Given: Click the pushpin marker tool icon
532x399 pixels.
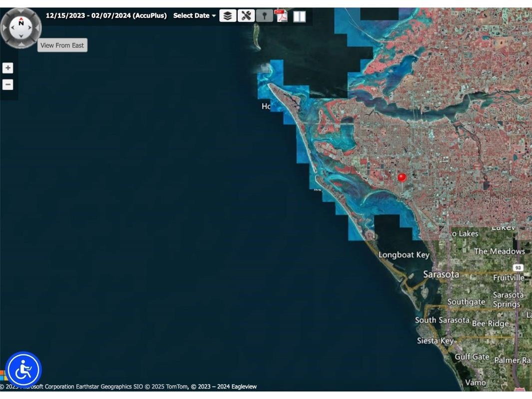Looking at the screenshot, I should click(264, 15).
